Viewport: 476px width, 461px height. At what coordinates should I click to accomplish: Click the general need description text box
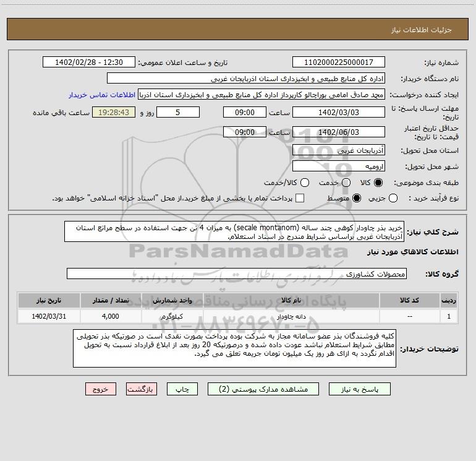pos(234,231)
